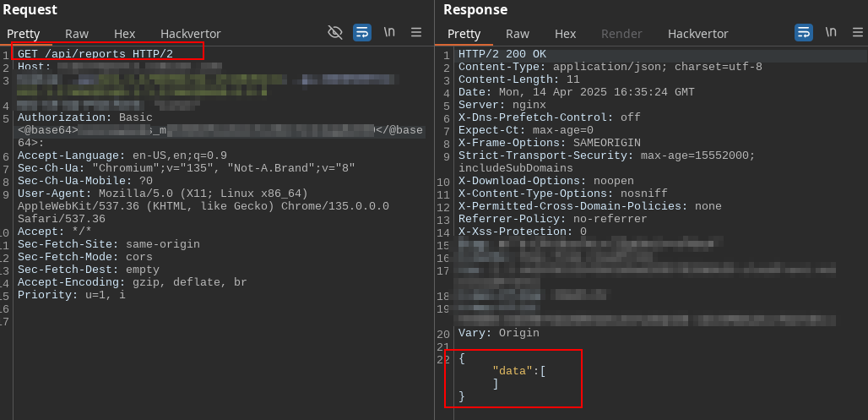This screenshot has height=420, width=868.
Task: Click the X-Xss-Protection: 0 header
Action: coord(523,232)
